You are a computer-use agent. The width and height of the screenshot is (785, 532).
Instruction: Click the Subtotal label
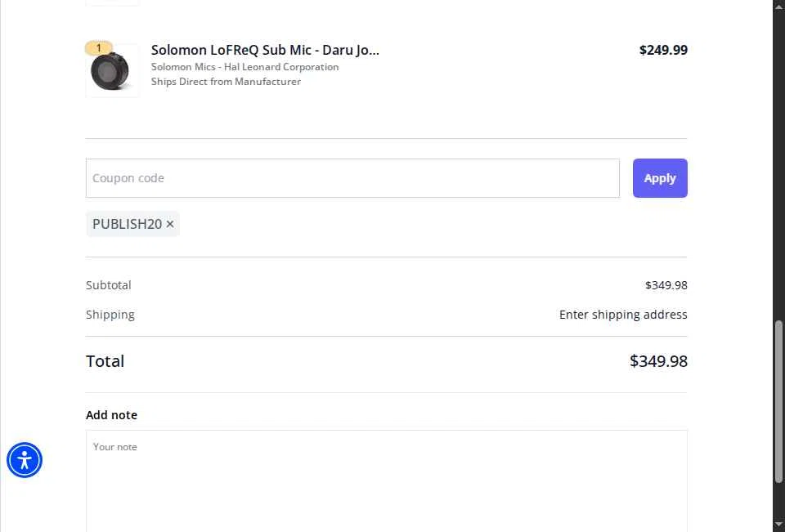109,285
